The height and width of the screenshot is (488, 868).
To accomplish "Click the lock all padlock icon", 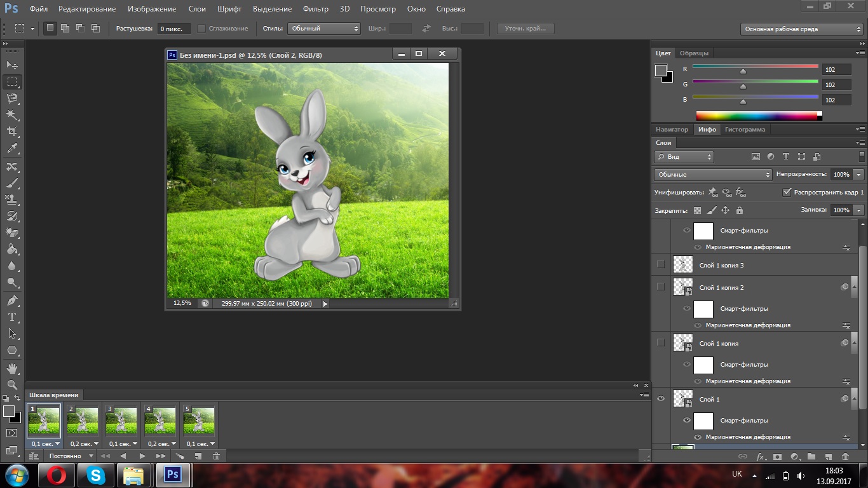I will click(739, 210).
